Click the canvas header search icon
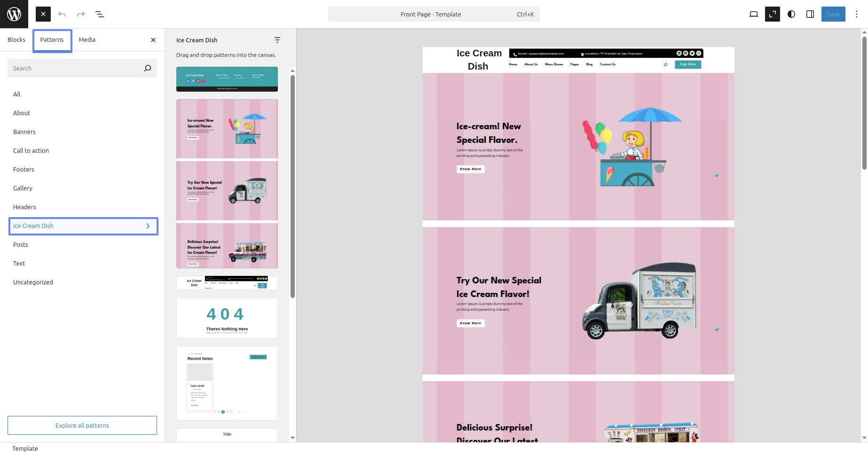 [x=665, y=64]
